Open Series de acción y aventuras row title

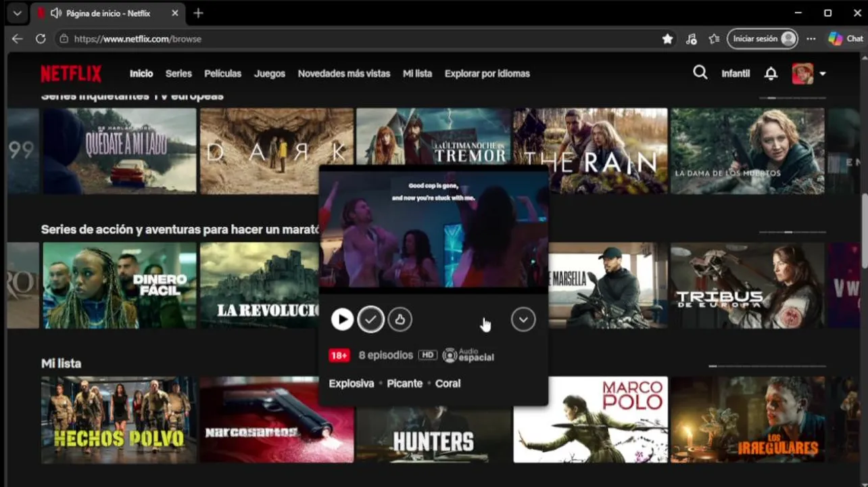pyautogui.click(x=180, y=230)
